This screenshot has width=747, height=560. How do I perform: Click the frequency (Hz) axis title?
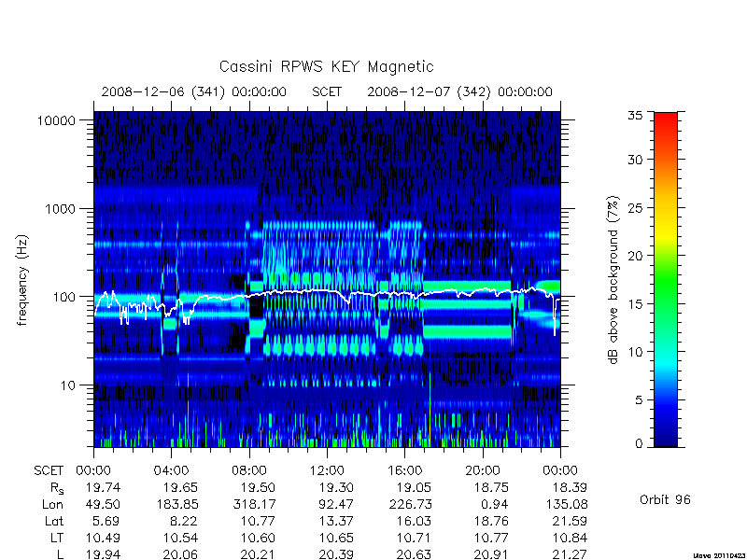21,280
